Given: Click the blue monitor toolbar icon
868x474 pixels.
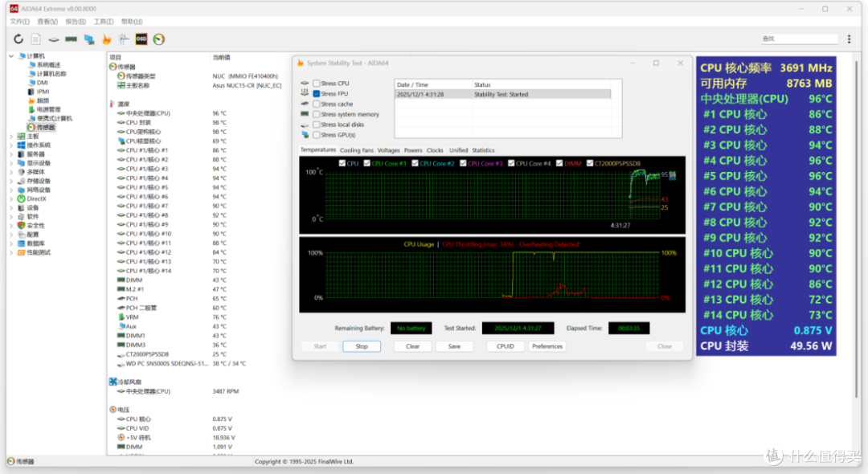Looking at the screenshot, I should coord(88,39).
